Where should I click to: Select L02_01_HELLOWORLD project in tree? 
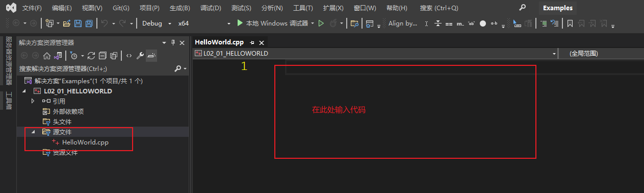click(78, 91)
